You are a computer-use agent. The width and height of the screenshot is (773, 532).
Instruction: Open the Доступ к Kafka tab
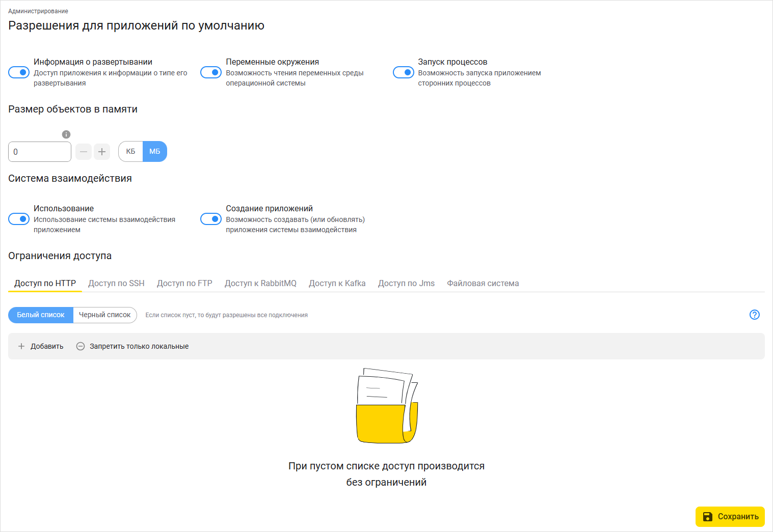coord(337,283)
